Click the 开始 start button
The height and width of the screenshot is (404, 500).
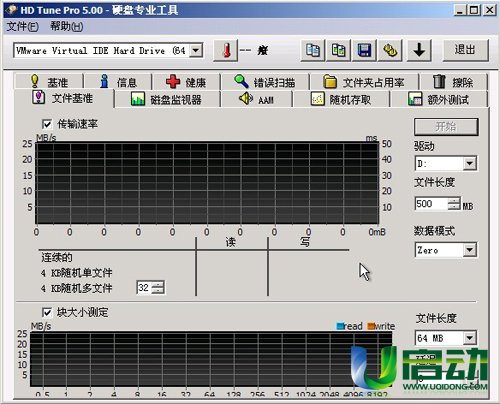pos(446,127)
